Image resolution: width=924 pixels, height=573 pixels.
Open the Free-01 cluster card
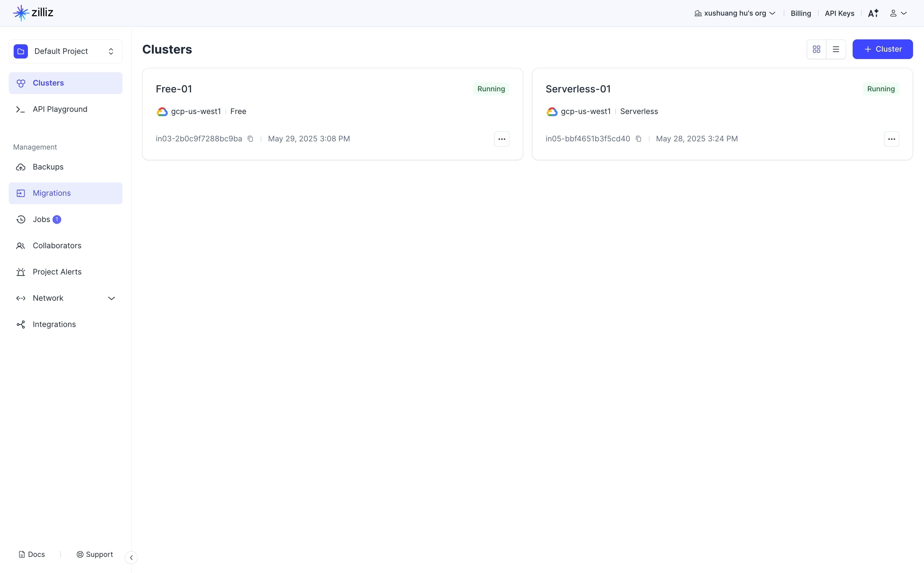tap(333, 114)
